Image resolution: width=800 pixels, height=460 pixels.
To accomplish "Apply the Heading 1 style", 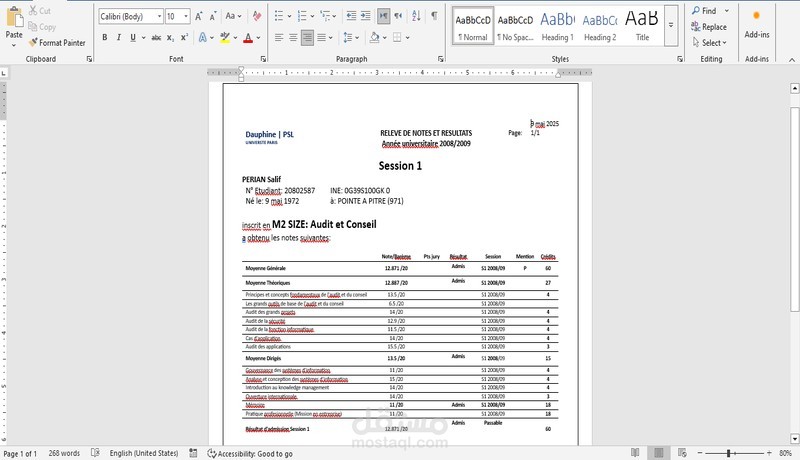I will click(x=557, y=25).
